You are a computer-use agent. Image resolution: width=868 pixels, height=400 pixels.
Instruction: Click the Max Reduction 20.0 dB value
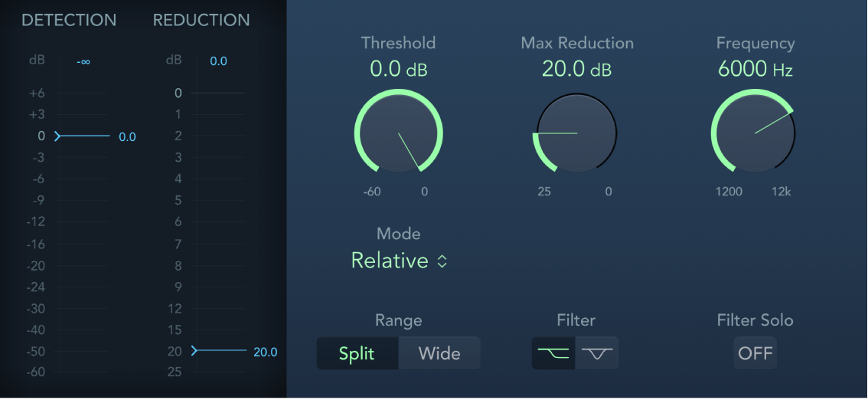(576, 70)
